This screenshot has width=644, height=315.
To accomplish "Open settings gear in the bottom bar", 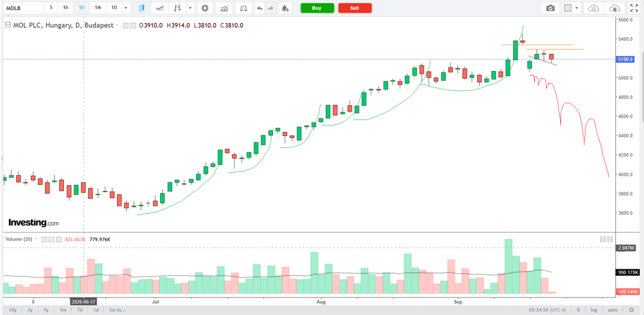I will click(631, 310).
